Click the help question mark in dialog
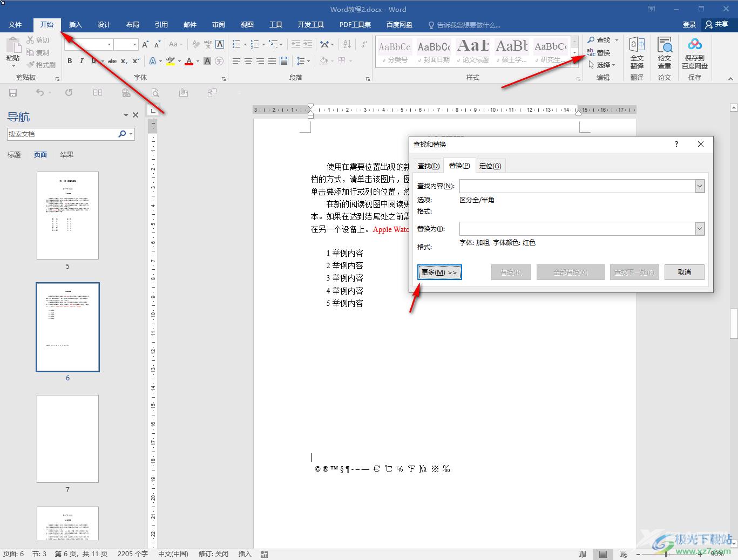Image resolution: width=738 pixels, height=560 pixels. click(x=676, y=144)
